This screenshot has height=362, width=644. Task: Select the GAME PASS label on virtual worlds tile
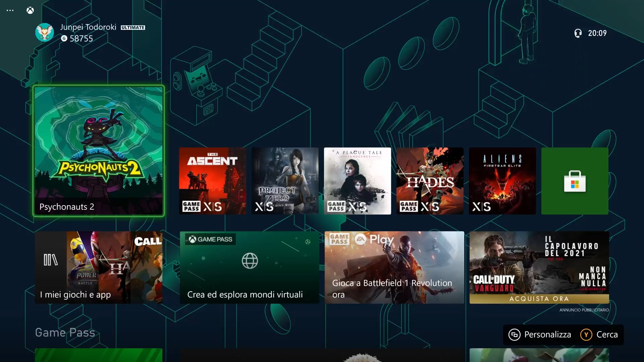pyautogui.click(x=211, y=239)
